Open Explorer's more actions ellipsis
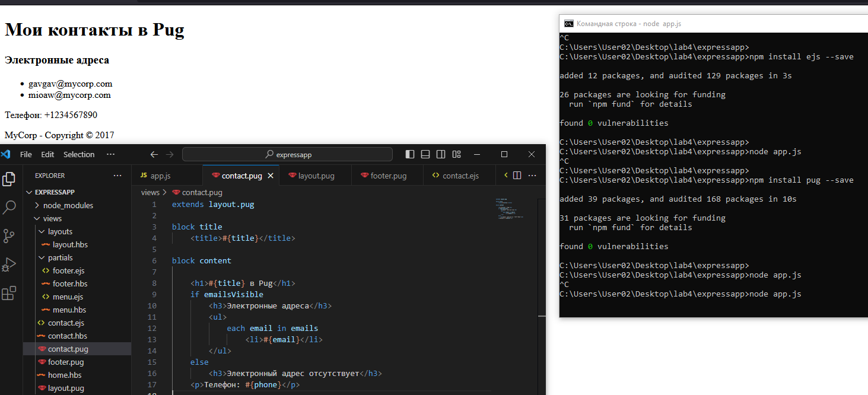 (x=117, y=176)
